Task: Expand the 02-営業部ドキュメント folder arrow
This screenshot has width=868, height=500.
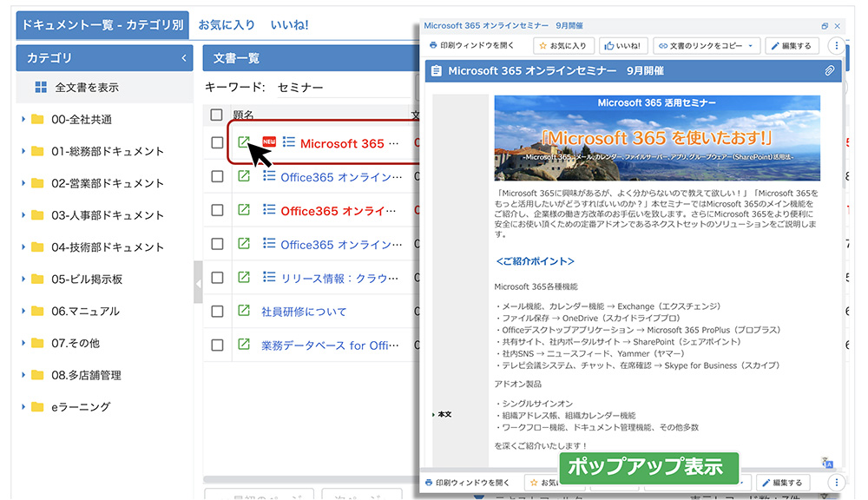Action: tap(23, 182)
